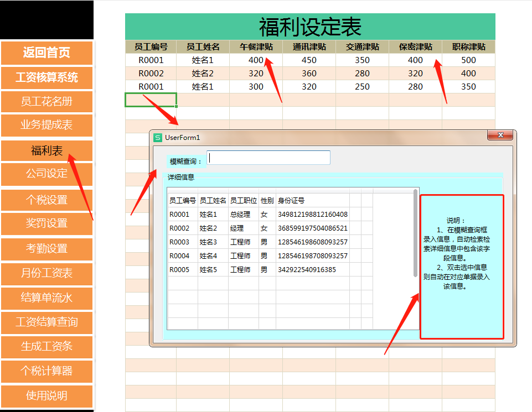Open 结算单流水 sheet

click(x=47, y=298)
